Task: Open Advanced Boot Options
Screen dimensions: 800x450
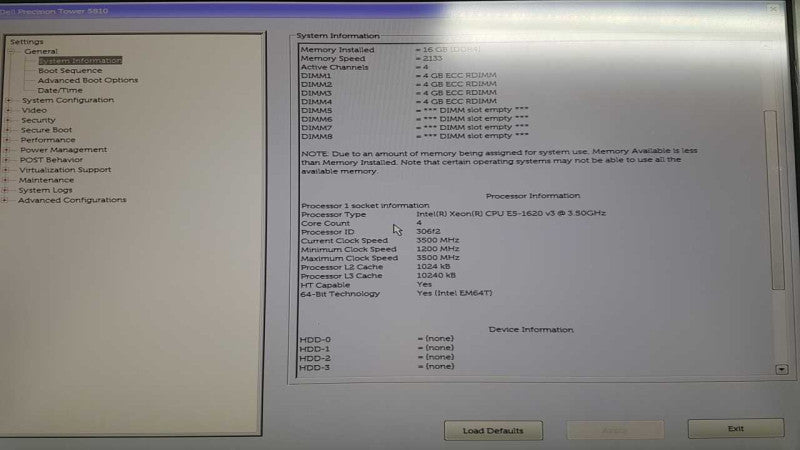Action: 88,80
